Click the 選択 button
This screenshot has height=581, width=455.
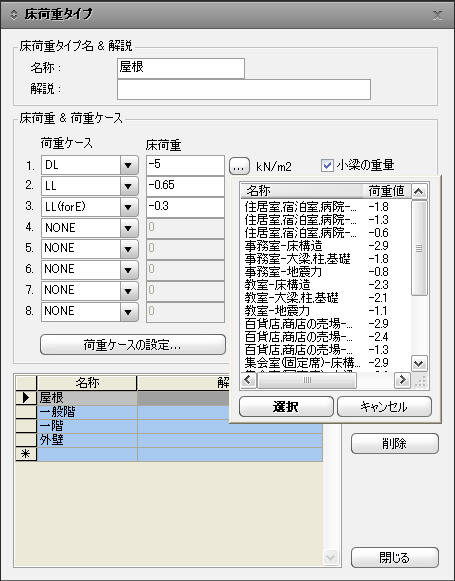click(286, 406)
